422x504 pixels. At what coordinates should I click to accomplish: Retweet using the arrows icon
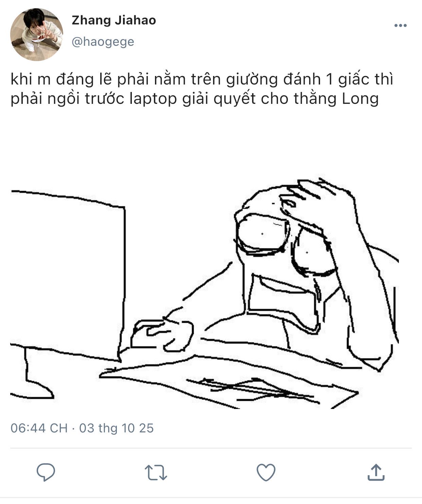coord(156,472)
